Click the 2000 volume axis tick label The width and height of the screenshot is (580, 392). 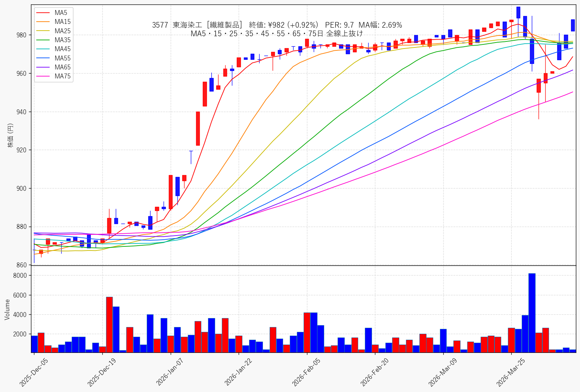coord(20,334)
